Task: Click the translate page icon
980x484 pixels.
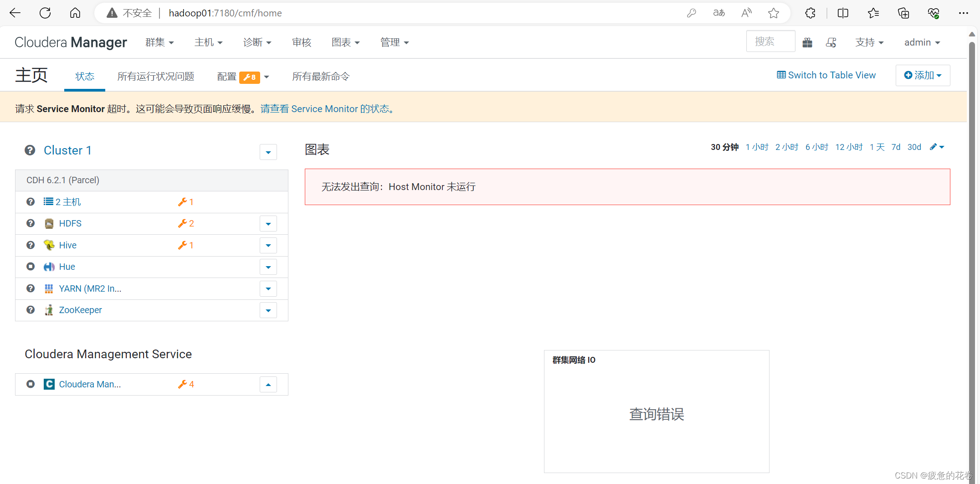Action: pyautogui.click(x=719, y=13)
